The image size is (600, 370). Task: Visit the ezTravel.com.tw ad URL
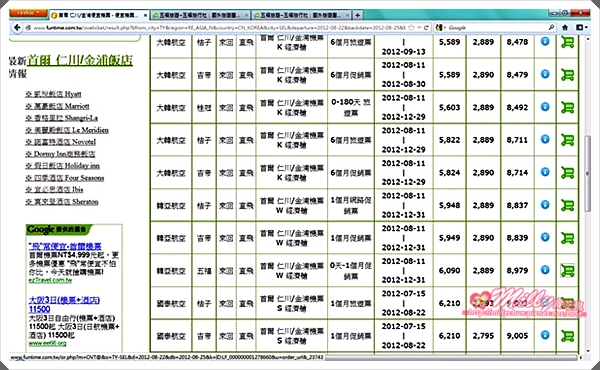click(50, 280)
